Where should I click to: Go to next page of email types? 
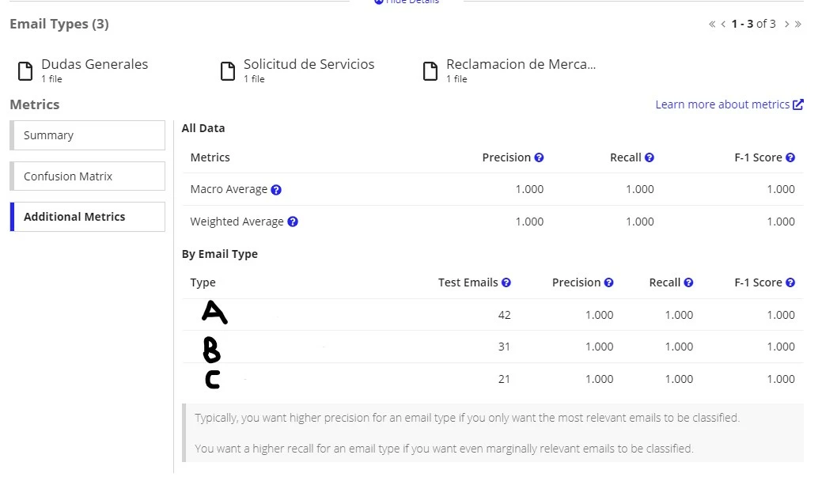(x=786, y=24)
